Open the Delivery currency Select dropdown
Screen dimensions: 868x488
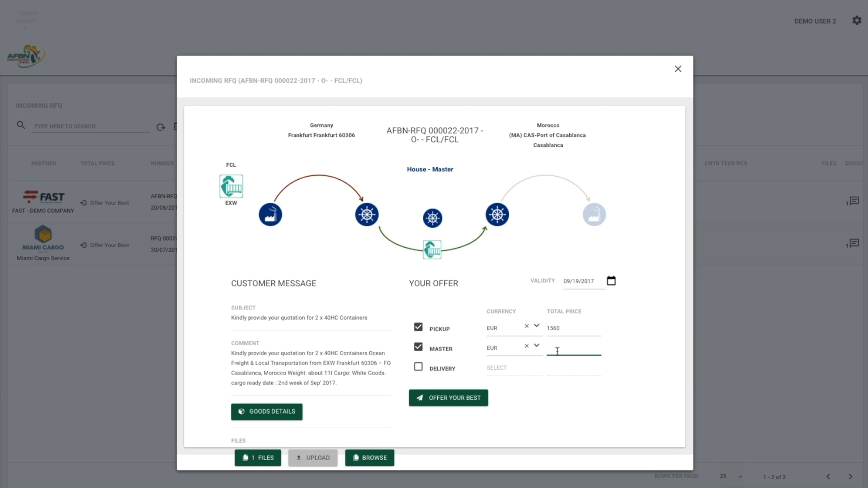click(x=514, y=368)
